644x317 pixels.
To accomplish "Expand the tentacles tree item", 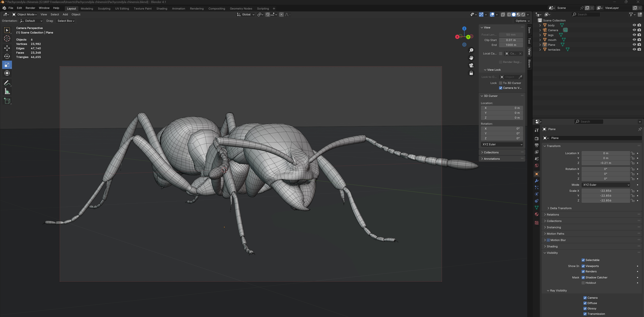I will tap(540, 49).
